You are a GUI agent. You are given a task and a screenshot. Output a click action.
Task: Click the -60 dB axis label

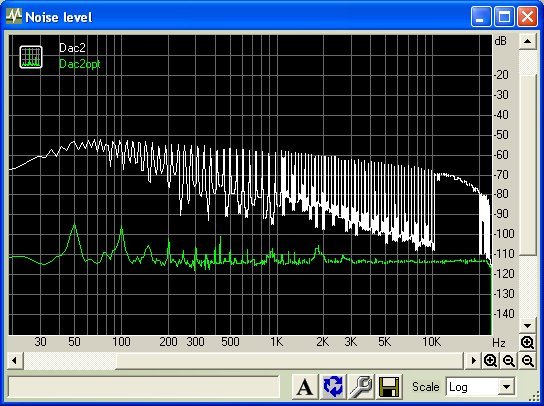[502, 155]
